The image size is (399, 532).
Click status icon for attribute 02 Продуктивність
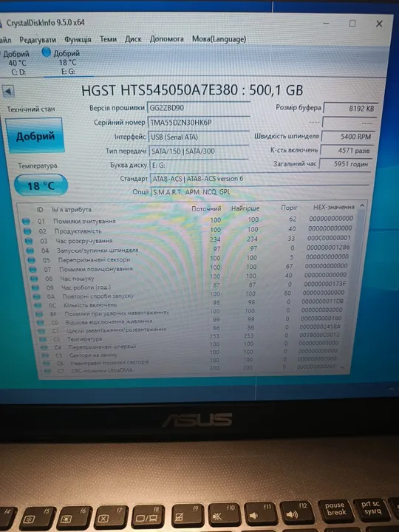coord(27,231)
